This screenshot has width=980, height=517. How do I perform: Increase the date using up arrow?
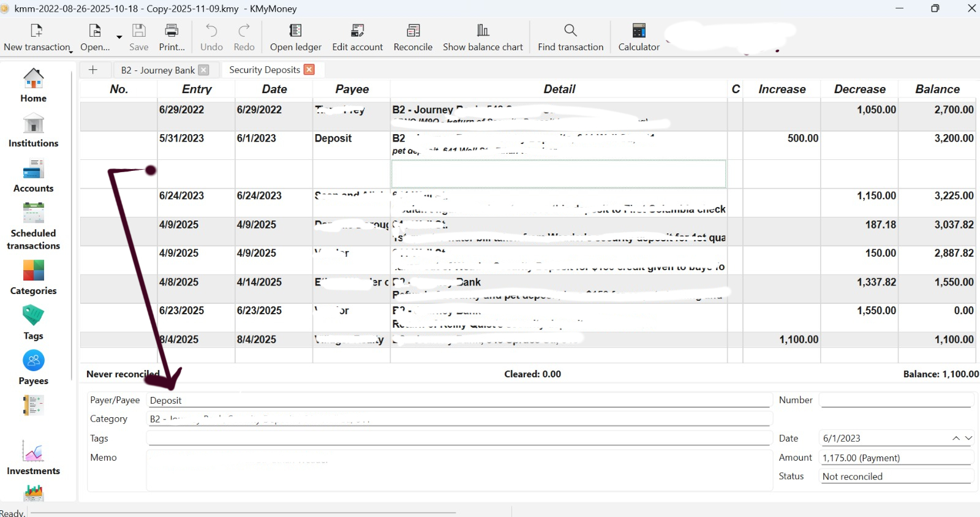pos(956,438)
